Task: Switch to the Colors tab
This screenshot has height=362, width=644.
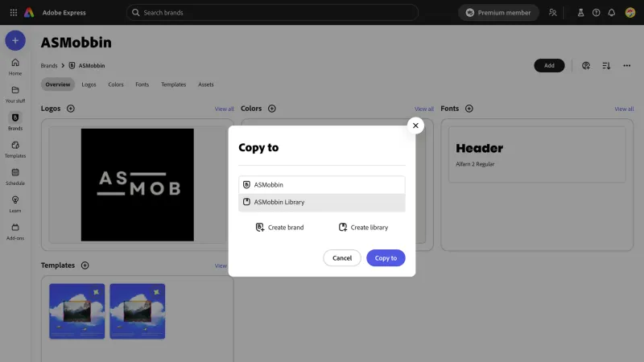Action: 116,84
